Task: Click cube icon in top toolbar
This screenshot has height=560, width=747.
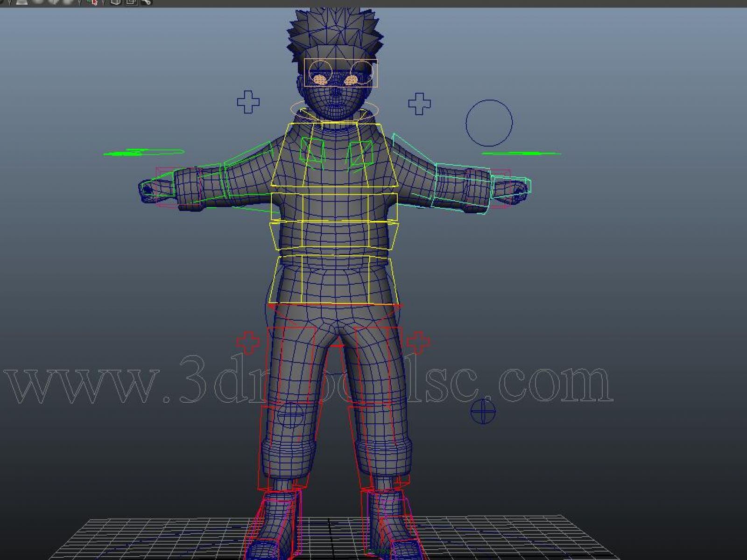Action: [x=115, y=2]
